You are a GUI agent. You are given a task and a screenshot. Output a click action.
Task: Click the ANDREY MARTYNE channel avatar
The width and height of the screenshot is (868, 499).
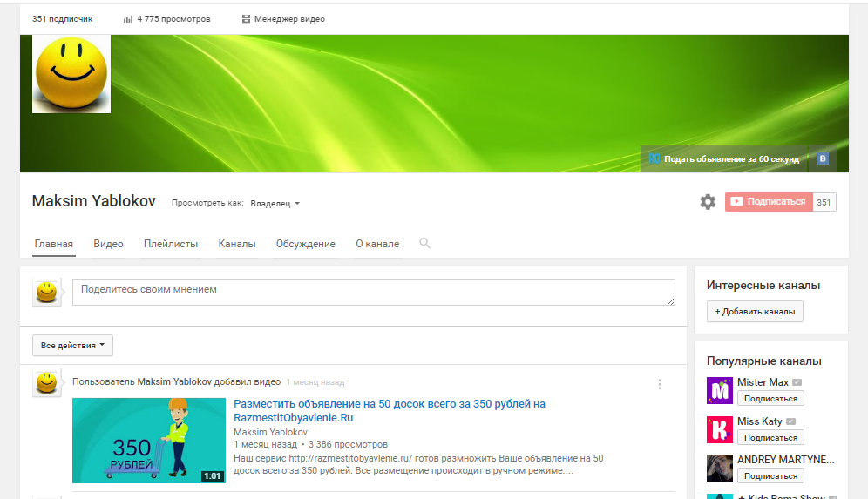click(719, 468)
